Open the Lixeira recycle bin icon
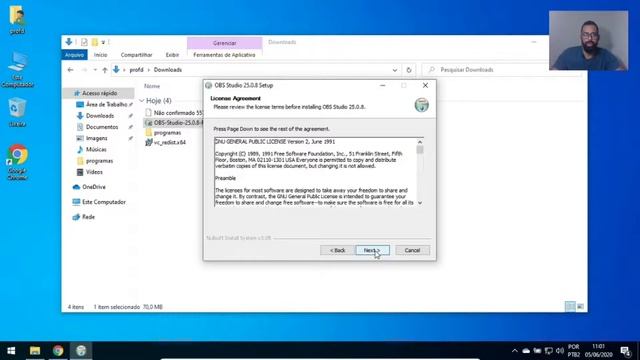The width and height of the screenshot is (640, 360). click(17, 113)
